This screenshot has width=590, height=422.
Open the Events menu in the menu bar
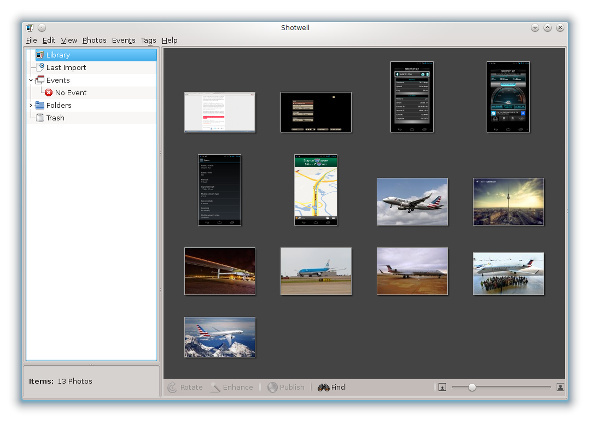click(x=123, y=40)
